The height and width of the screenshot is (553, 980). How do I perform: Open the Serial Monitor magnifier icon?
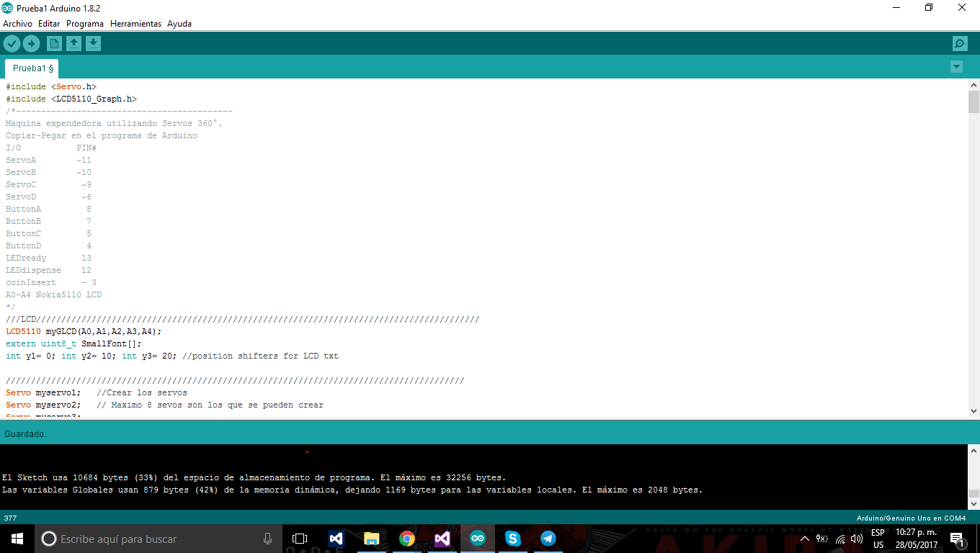[x=960, y=44]
